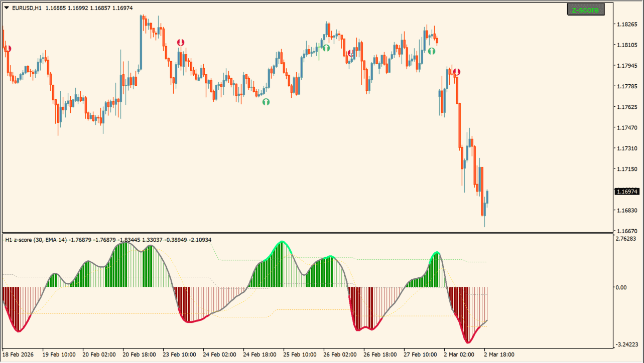Screen dimensions: 644x363
Task: Select the red sell arrow at chart's left edge
Action: point(8,49)
